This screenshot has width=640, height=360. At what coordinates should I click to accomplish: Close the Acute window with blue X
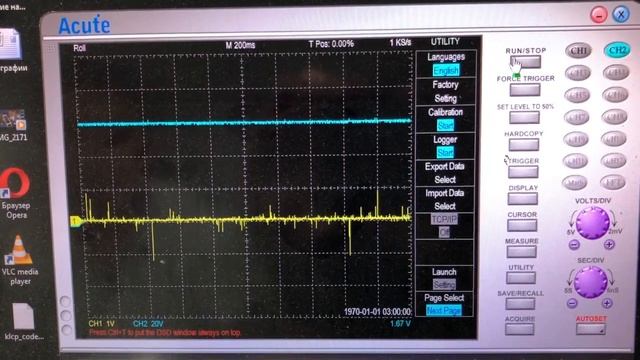click(621, 15)
